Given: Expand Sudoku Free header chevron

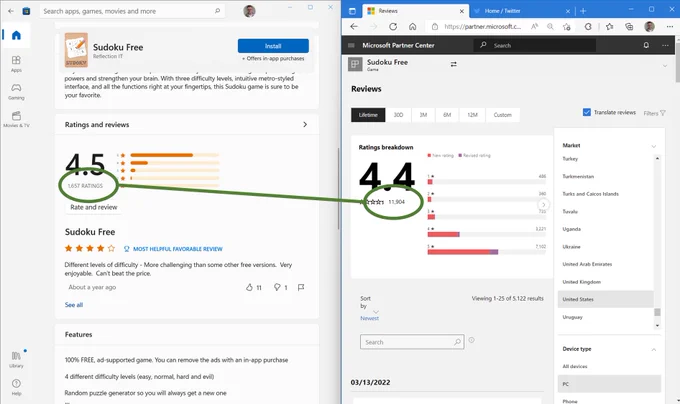Looking at the screenshot, I should coord(665,66).
